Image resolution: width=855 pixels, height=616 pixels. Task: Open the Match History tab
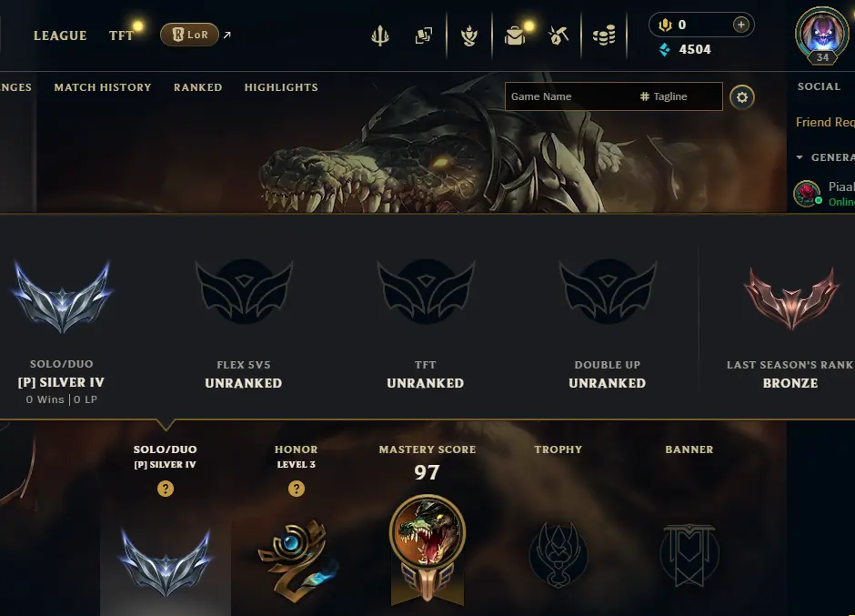[103, 87]
